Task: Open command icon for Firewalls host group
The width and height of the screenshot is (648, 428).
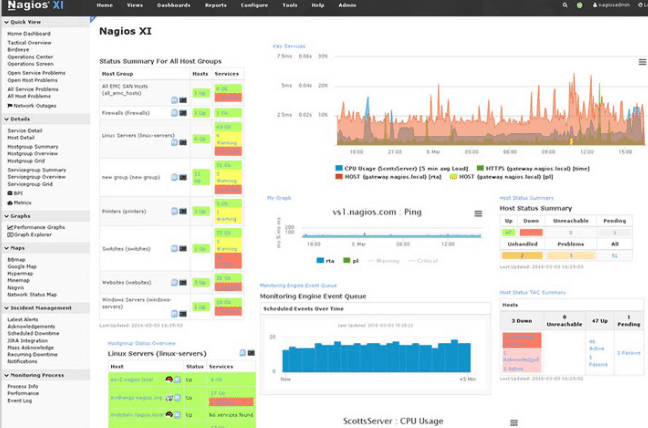Action: [183, 113]
